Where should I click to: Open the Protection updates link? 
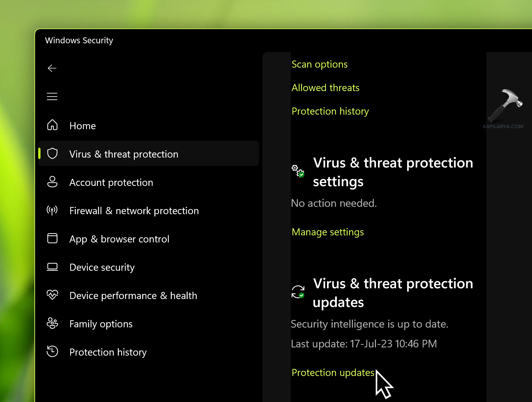[x=333, y=373]
